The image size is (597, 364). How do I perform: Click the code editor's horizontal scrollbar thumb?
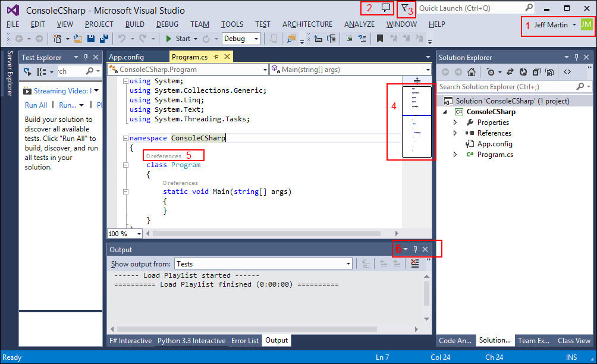[x=266, y=233]
